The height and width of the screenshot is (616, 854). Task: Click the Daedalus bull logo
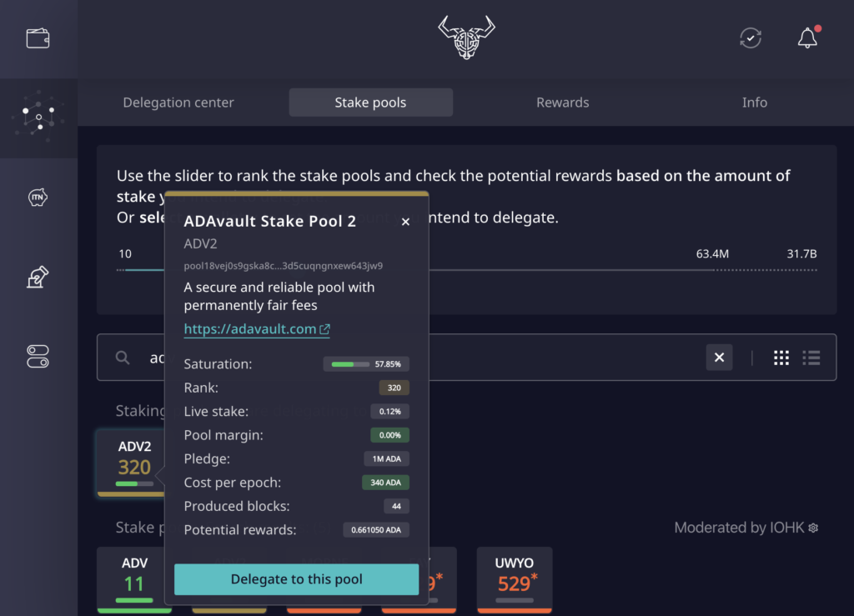point(467,37)
